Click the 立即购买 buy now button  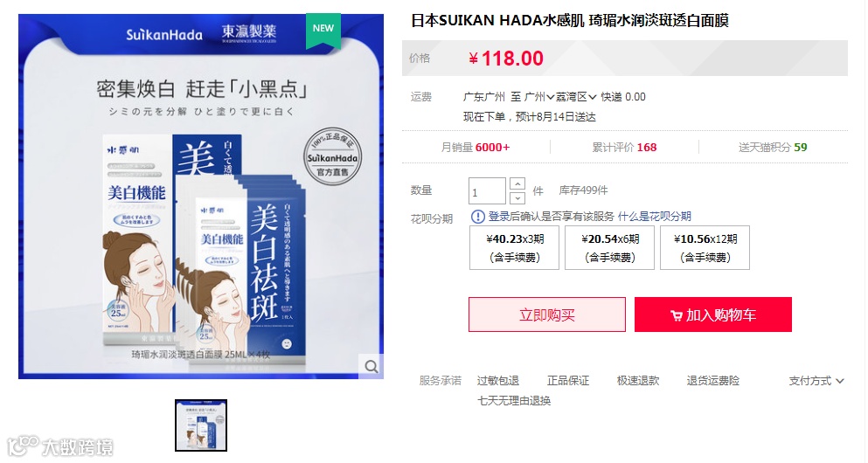547,314
